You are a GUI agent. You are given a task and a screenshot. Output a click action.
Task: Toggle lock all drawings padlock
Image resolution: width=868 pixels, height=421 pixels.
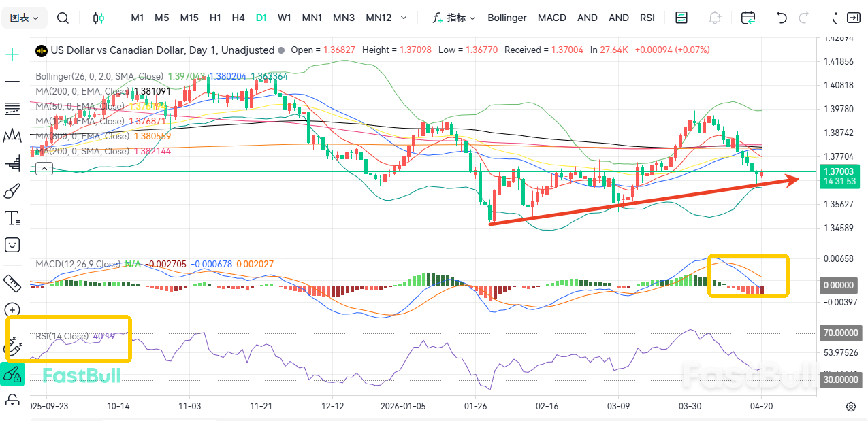point(12,400)
